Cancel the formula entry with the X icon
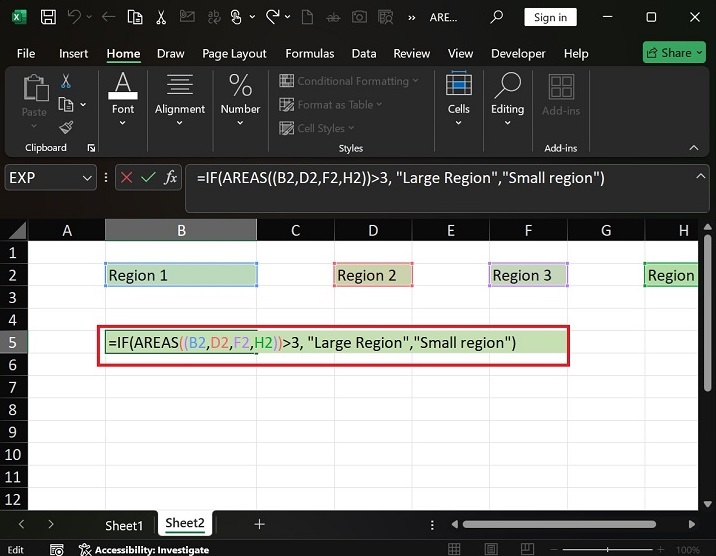 click(126, 178)
